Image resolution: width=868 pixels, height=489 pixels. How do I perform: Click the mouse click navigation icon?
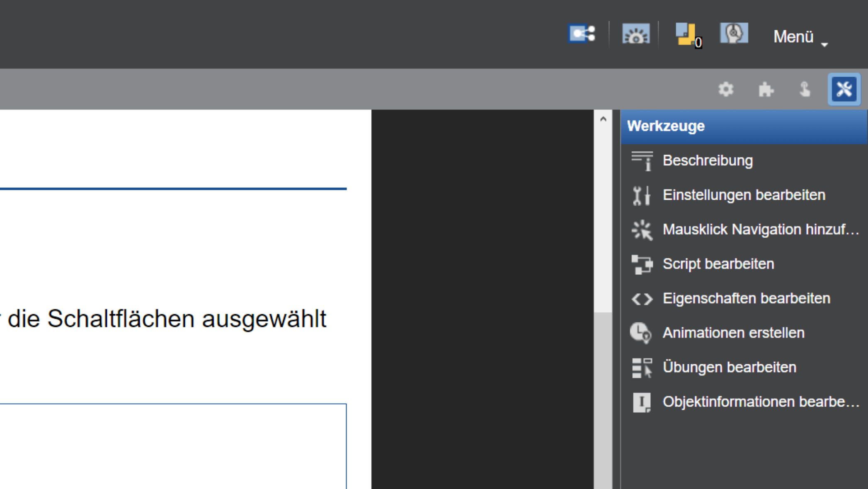click(x=642, y=230)
